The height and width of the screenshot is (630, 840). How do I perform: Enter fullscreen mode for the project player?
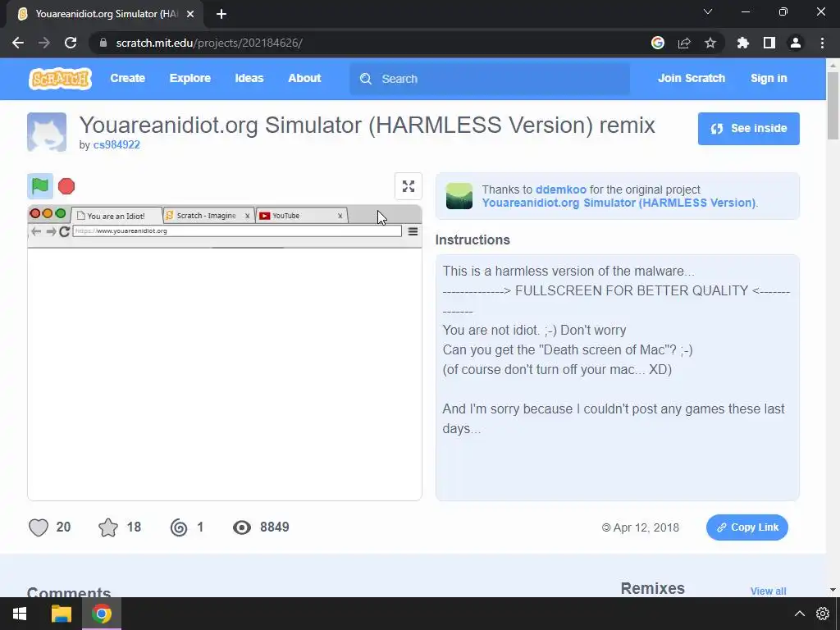(x=409, y=186)
